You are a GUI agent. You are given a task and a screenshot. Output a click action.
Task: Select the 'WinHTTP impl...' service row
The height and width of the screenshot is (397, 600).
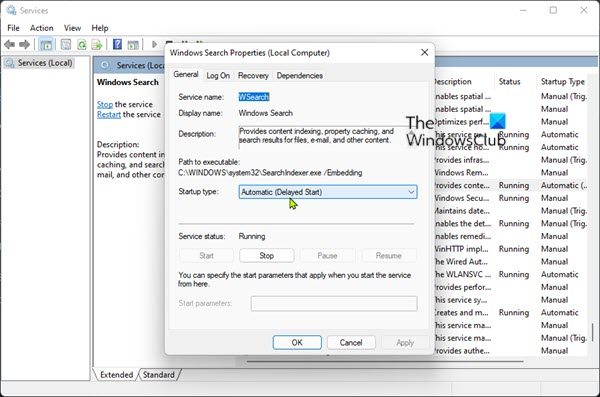(511, 249)
